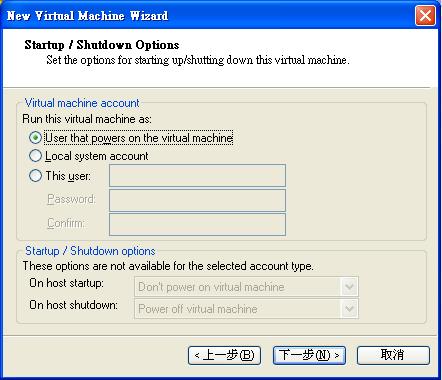
Task: Click the 'On host startup:' label
Action: [x=67, y=283]
